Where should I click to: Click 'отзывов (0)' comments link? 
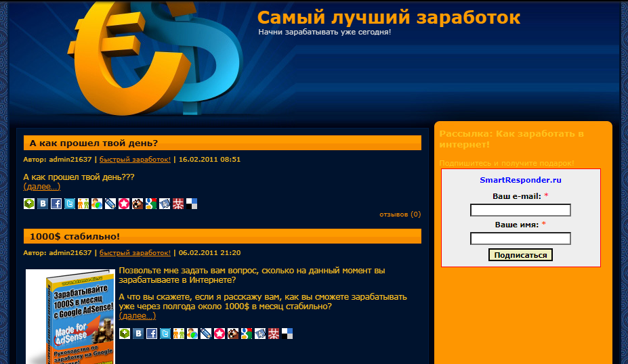[x=400, y=214]
